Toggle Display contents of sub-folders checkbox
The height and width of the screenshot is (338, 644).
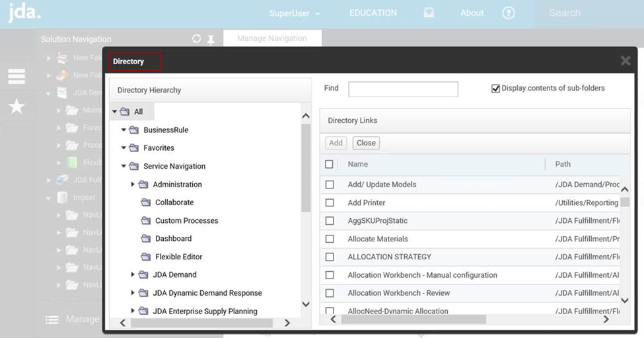click(x=496, y=89)
